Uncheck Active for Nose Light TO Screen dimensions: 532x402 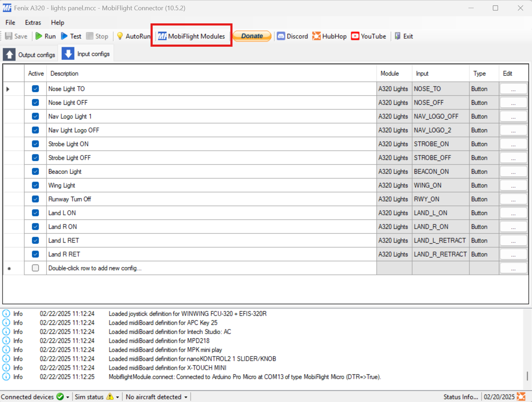pyautogui.click(x=35, y=89)
